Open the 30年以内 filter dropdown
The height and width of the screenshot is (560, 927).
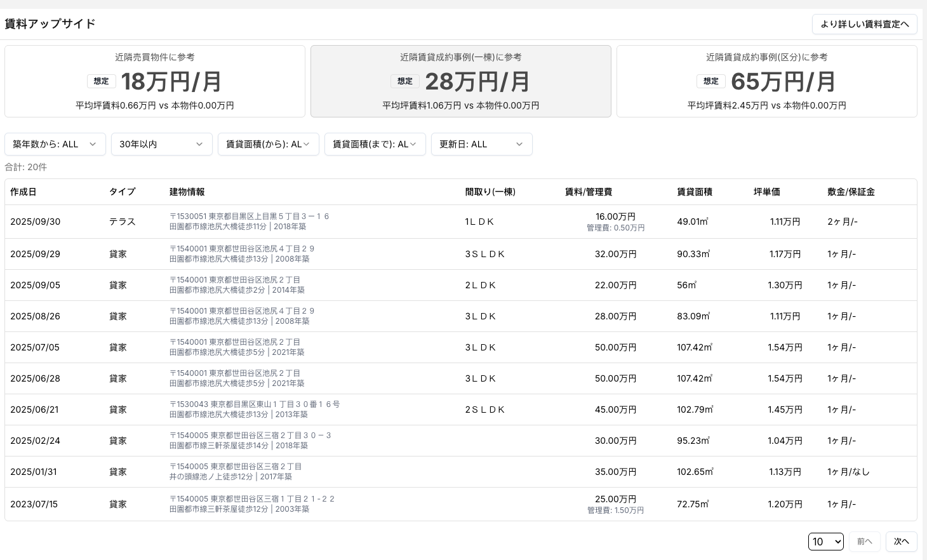(161, 144)
